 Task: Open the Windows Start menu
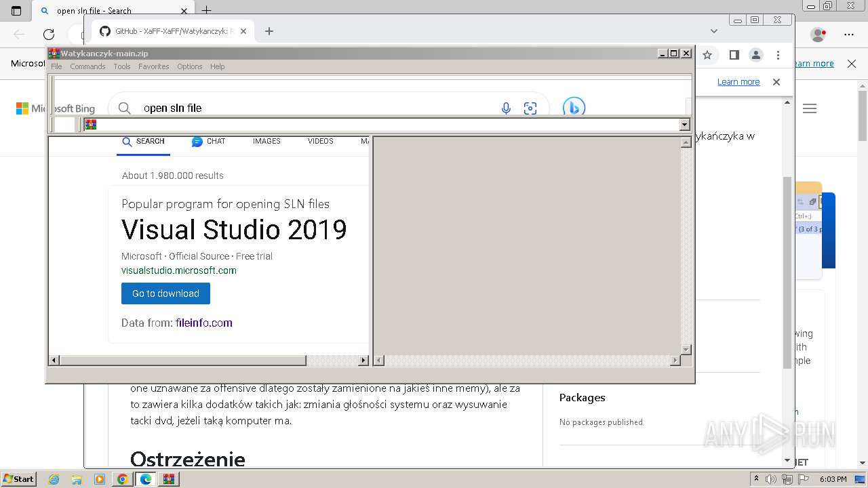[x=19, y=479]
